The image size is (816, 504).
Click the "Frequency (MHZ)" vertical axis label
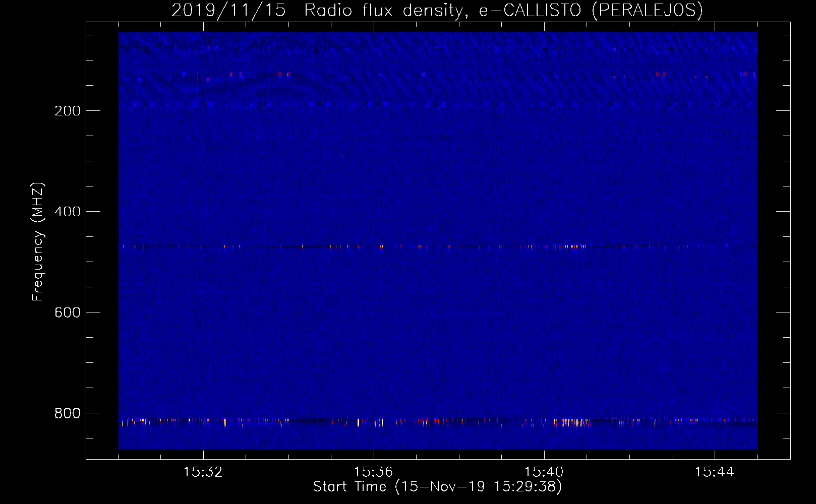[x=38, y=242]
